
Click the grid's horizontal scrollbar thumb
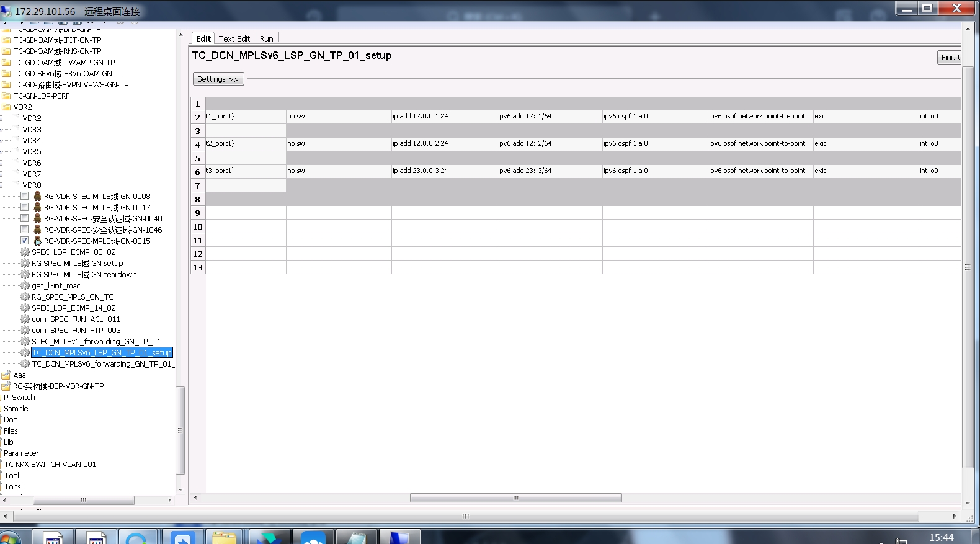516,497
